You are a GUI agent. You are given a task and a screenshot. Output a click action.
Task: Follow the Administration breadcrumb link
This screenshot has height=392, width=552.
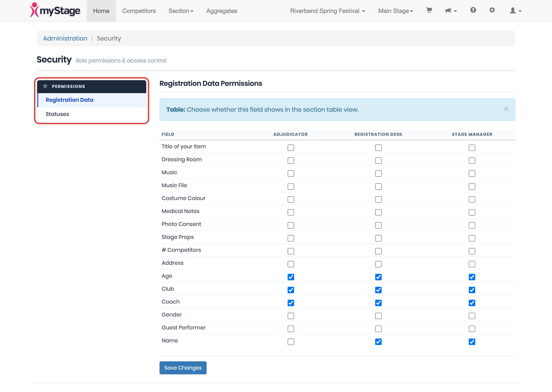coord(65,38)
